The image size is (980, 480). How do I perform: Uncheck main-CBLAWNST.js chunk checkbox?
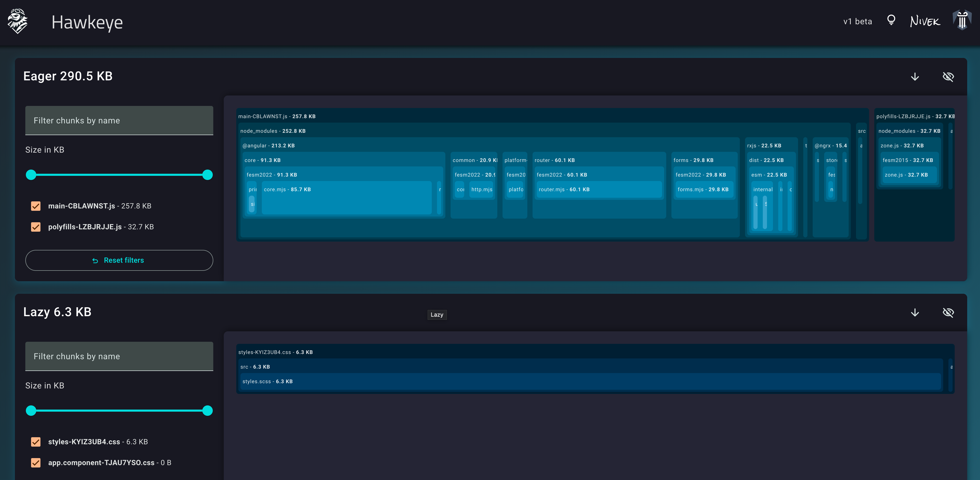36,206
